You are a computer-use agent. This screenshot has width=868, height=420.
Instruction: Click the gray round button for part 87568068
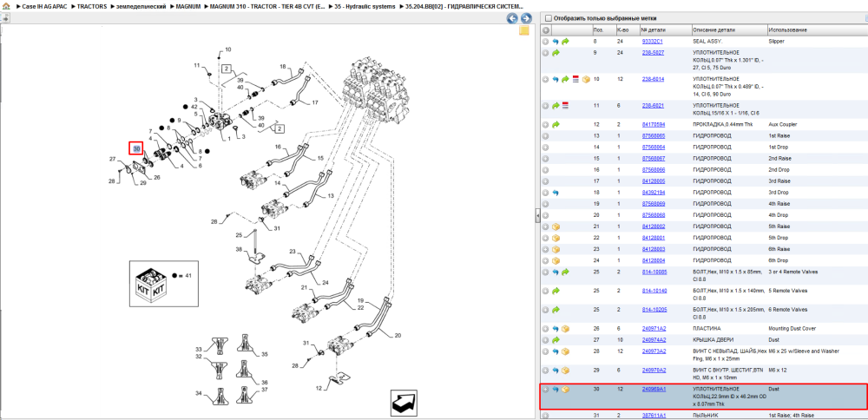[545, 215]
